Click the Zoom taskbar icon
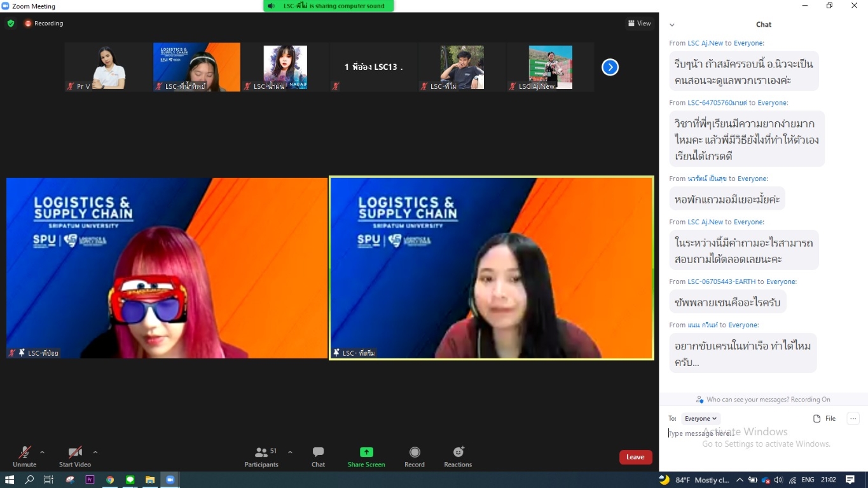This screenshot has width=868, height=488. [x=170, y=480]
